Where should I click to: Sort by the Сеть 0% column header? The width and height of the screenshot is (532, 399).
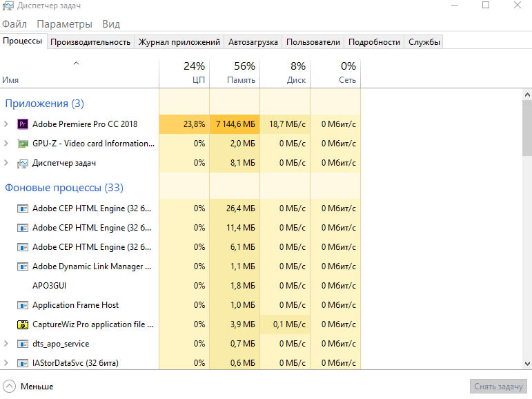tap(335, 73)
